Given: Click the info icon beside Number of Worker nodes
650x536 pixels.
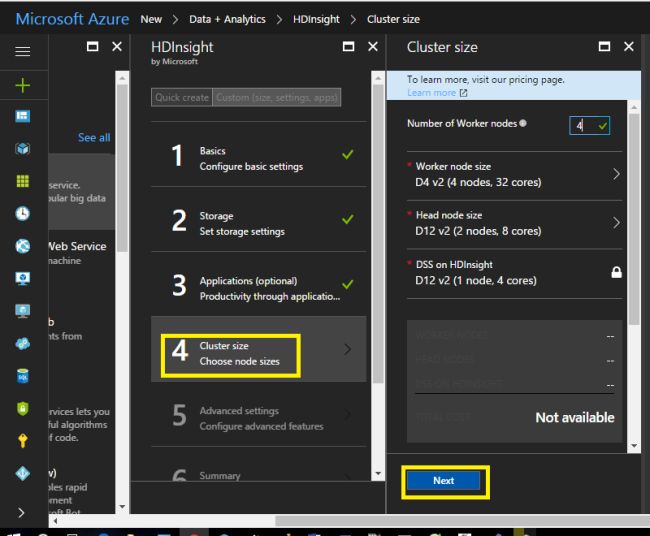Looking at the screenshot, I should coord(523,123).
